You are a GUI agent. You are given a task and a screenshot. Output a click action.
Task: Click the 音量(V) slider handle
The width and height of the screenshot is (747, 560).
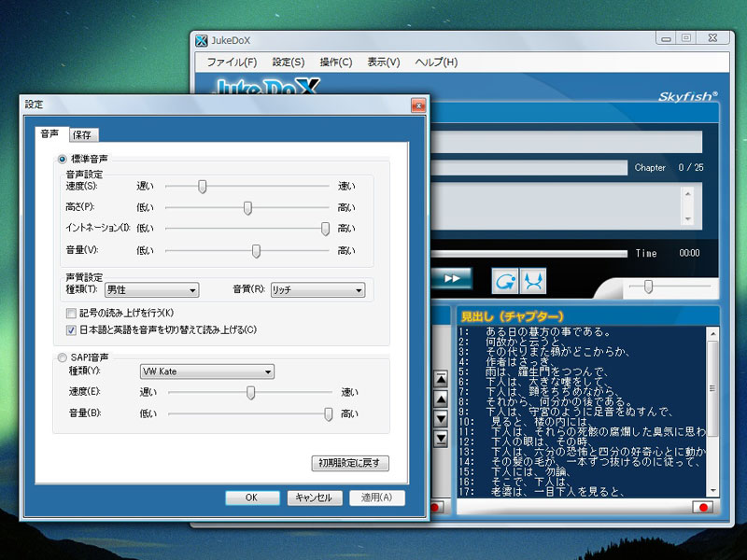click(256, 251)
